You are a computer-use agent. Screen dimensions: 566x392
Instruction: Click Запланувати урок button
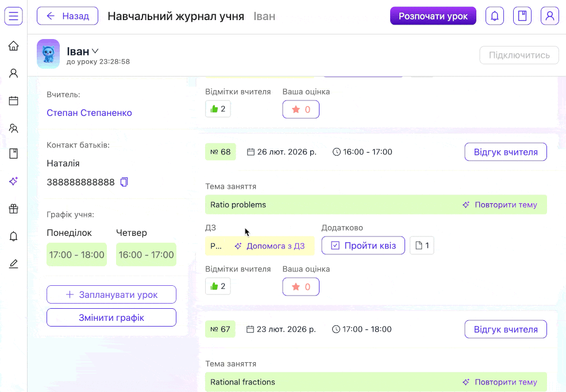point(111,294)
